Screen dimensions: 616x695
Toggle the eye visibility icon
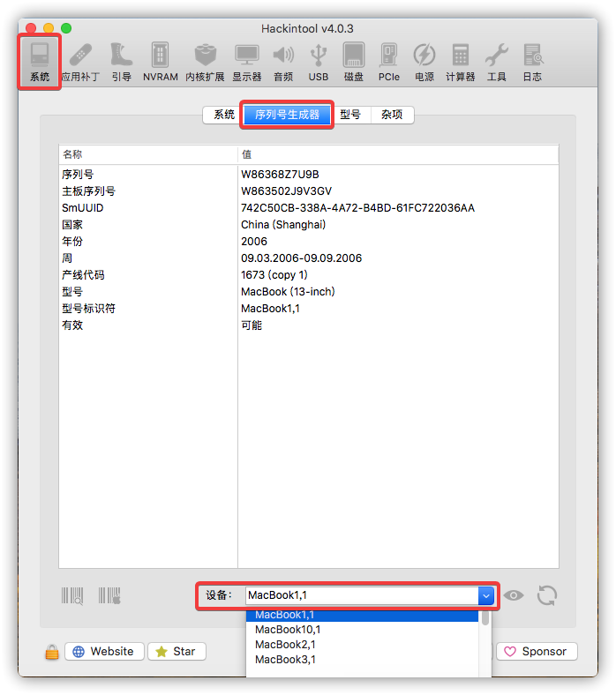click(x=514, y=595)
